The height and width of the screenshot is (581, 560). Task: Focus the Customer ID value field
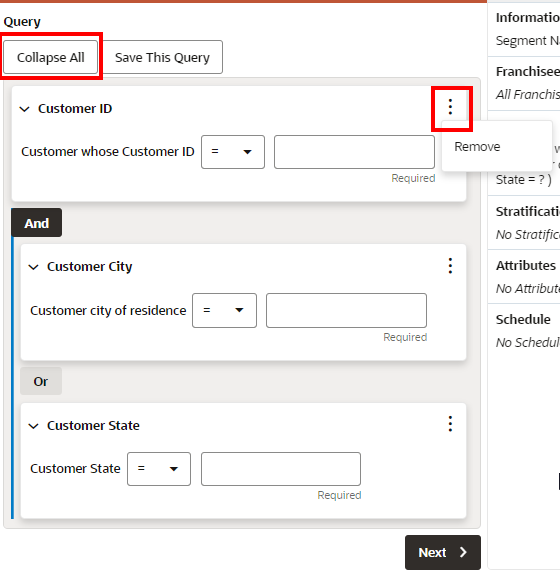pos(354,152)
